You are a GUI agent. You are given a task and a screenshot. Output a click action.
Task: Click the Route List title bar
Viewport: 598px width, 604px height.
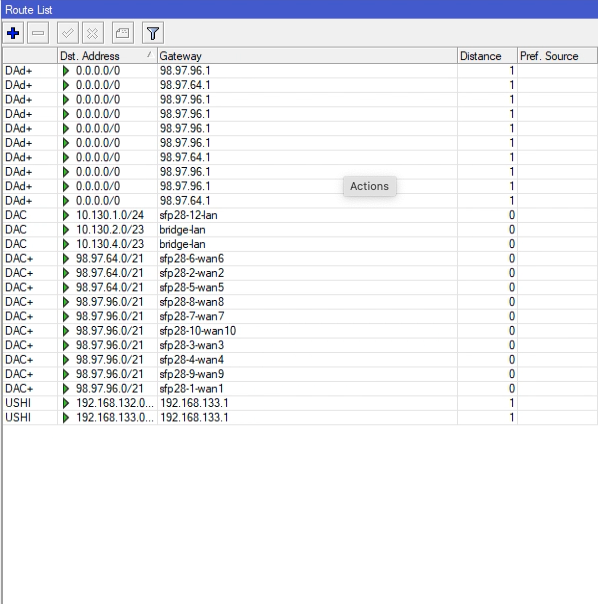(x=299, y=9)
